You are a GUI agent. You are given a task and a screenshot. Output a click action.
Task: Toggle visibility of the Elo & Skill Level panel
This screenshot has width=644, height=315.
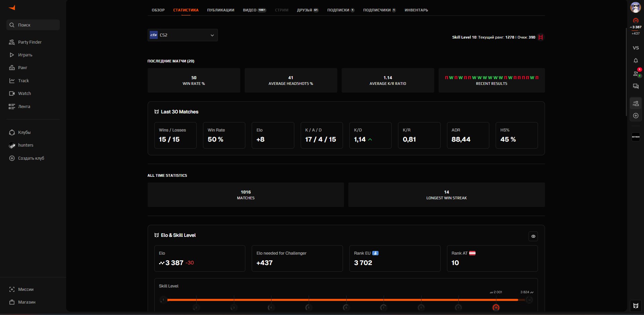(x=533, y=236)
